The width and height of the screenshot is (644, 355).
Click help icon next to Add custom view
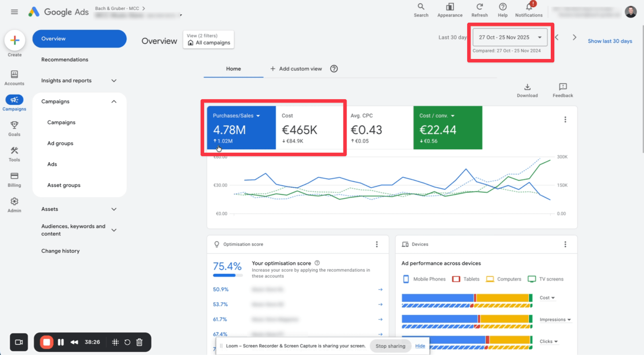coord(334,69)
